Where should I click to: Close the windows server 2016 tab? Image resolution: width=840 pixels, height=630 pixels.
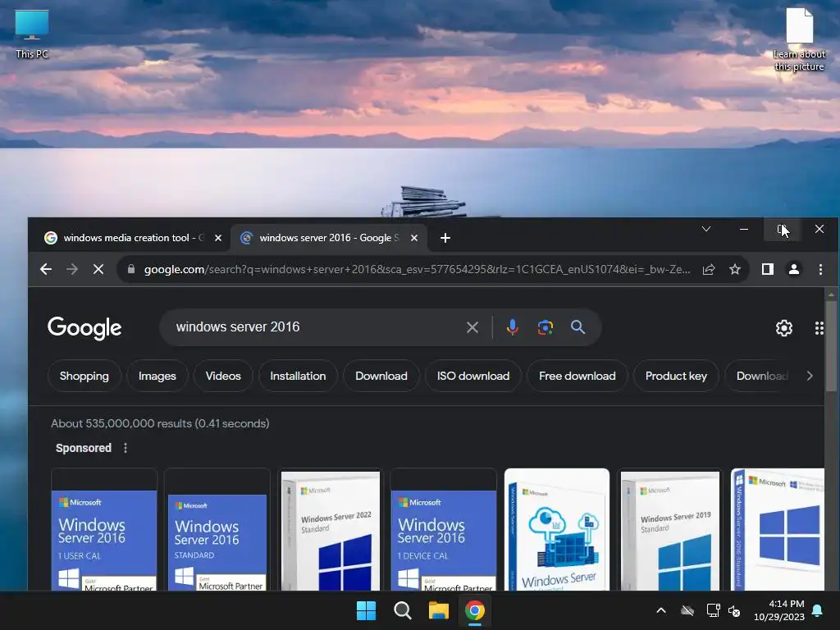click(414, 238)
